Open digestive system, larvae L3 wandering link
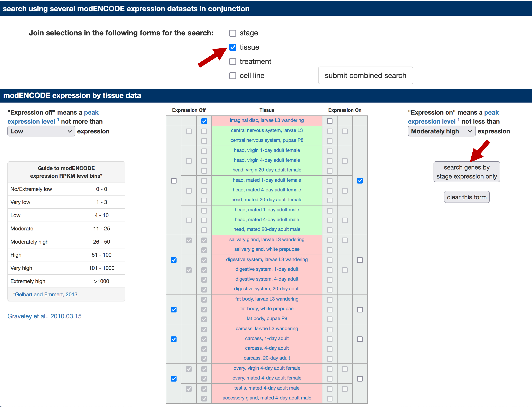Screen dimensions: 532x407 pyautogui.click(x=267, y=260)
